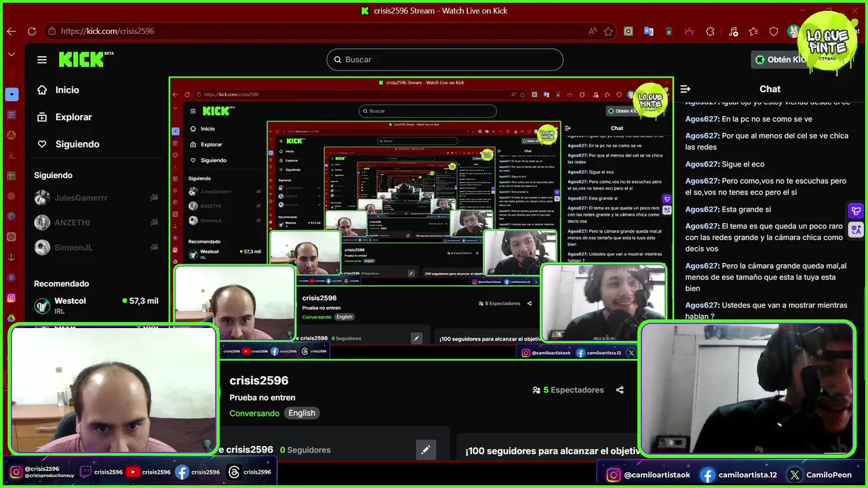The width and height of the screenshot is (868, 488).
Task: Switch to the Instagram vertical tab
Action: [x=12, y=298]
